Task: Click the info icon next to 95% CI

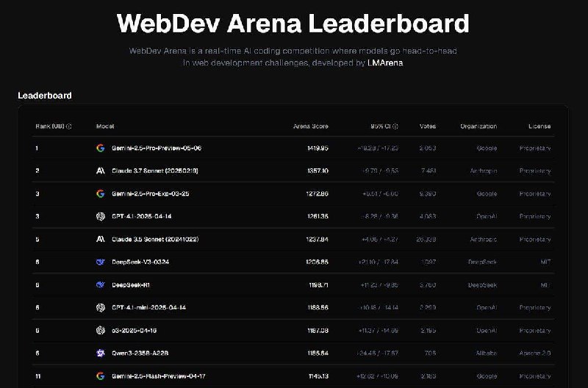Action: [x=395, y=126]
